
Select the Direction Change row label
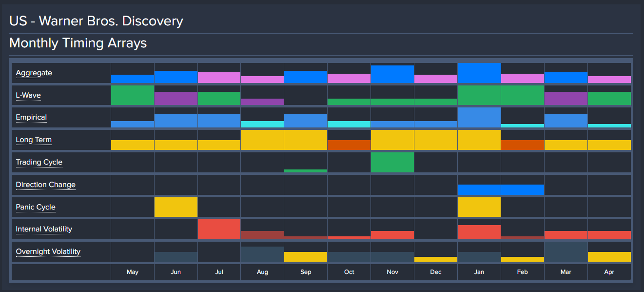45,185
